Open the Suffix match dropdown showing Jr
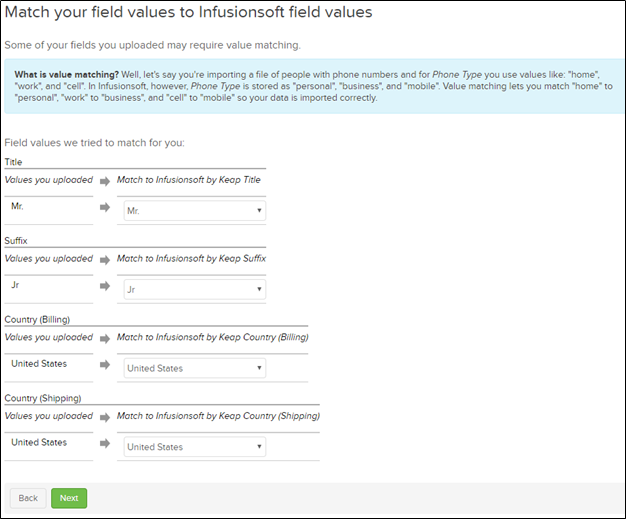The width and height of the screenshot is (626, 519). (195, 289)
